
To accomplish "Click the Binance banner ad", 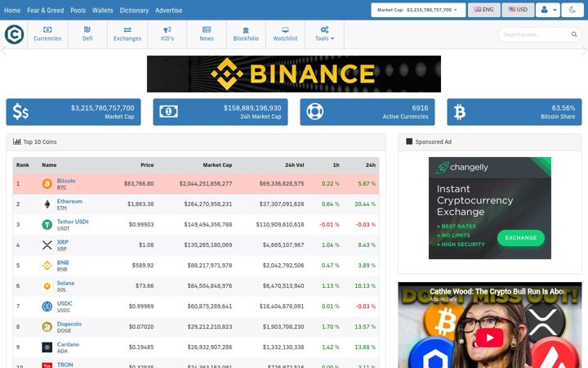I will coord(294,74).
